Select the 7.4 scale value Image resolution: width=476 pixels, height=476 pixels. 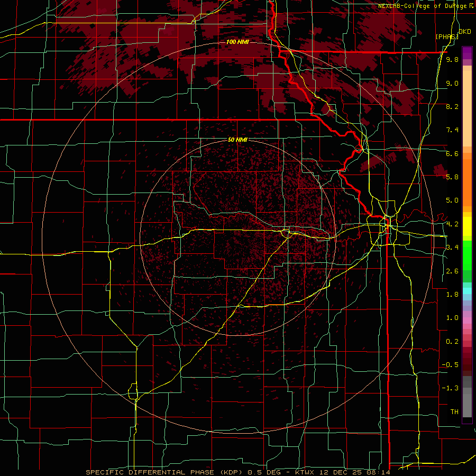point(452,130)
